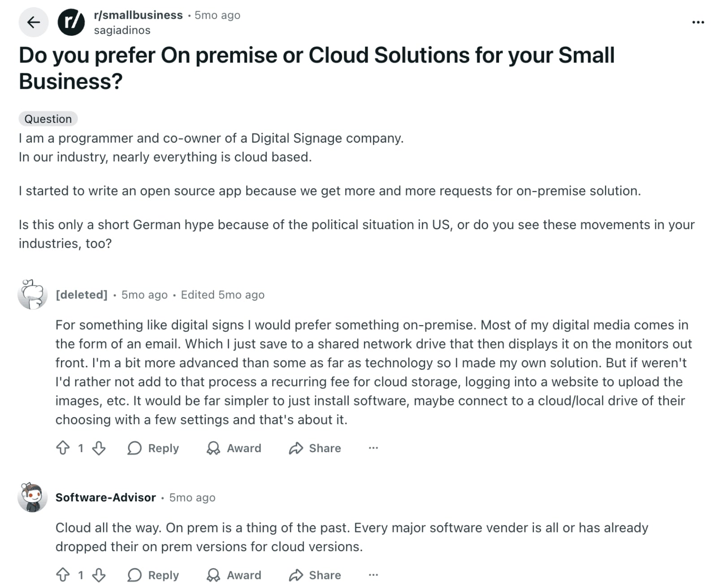Viewport: 711px width, 588px height.
Task: Open the post overflow menu at top right
Action: [x=697, y=22]
